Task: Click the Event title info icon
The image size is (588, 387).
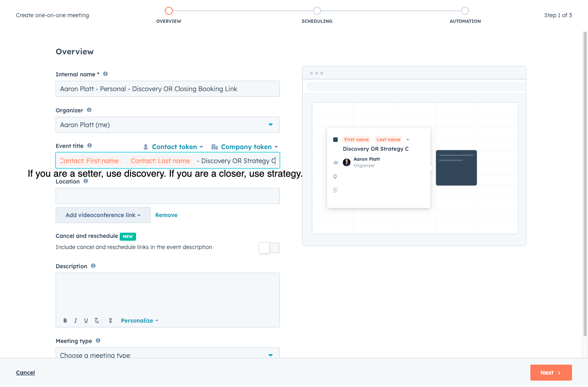Action: (x=90, y=146)
